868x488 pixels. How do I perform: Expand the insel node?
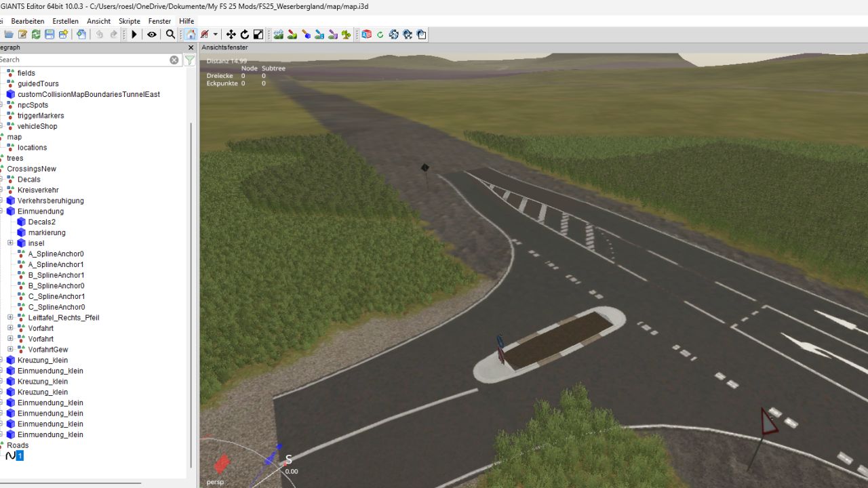10,243
